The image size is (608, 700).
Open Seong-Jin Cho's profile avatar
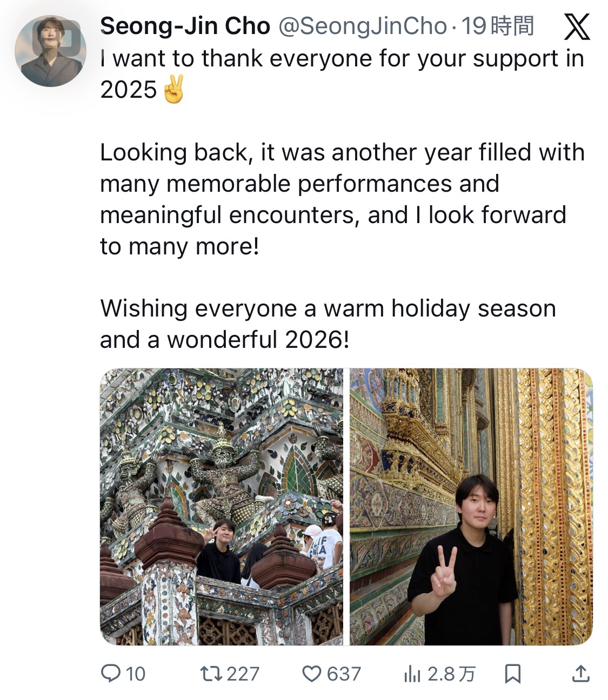click(x=50, y=51)
